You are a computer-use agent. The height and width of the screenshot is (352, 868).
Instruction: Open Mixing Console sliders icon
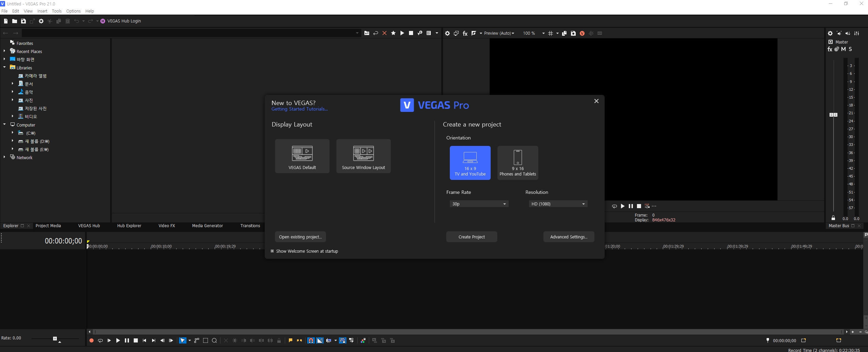(x=857, y=33)
